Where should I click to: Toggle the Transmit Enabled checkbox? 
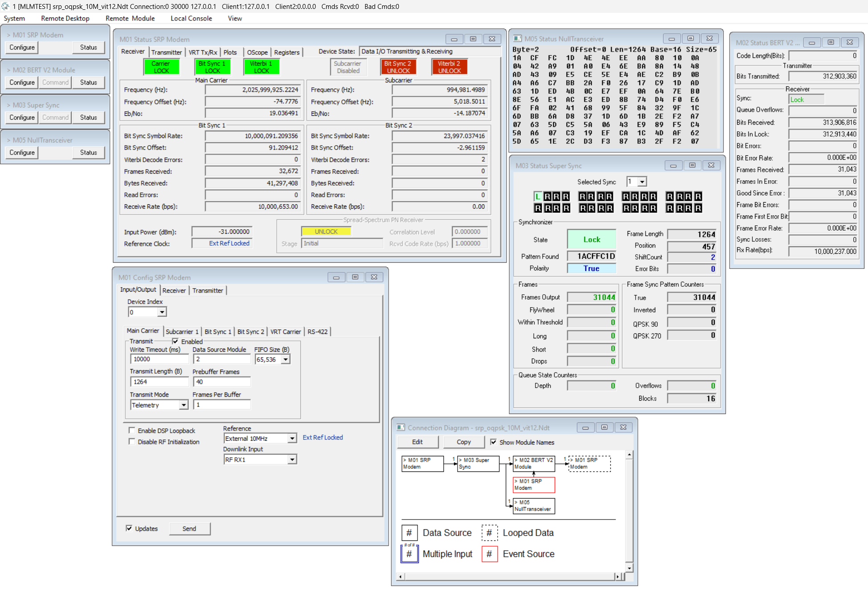(x=175, y=341)
